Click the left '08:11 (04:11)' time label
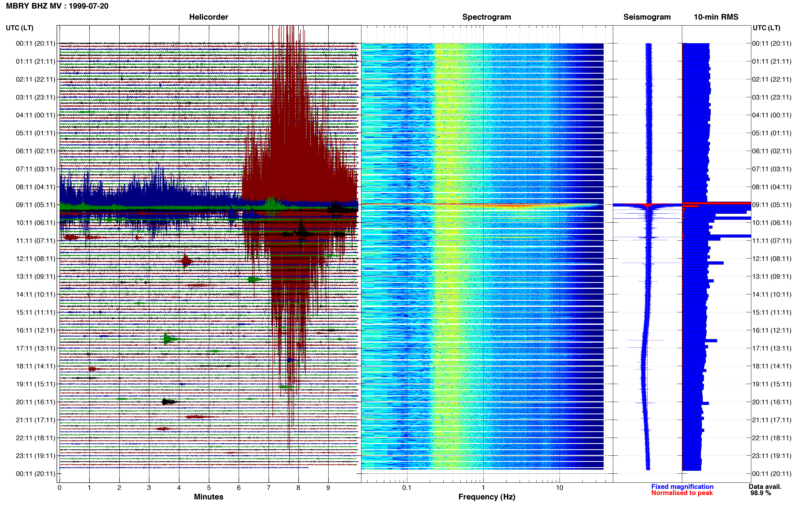 tap(36, 187)
